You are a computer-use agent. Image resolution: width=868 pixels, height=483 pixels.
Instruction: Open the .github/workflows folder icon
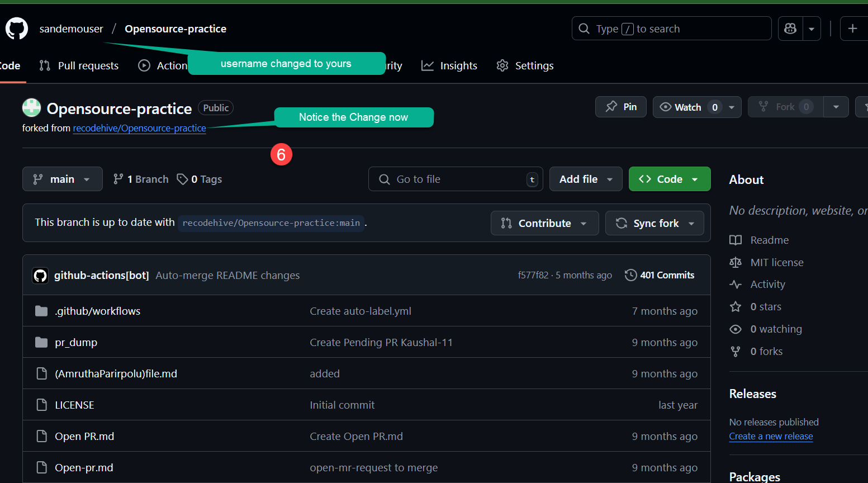pos(41,311)
